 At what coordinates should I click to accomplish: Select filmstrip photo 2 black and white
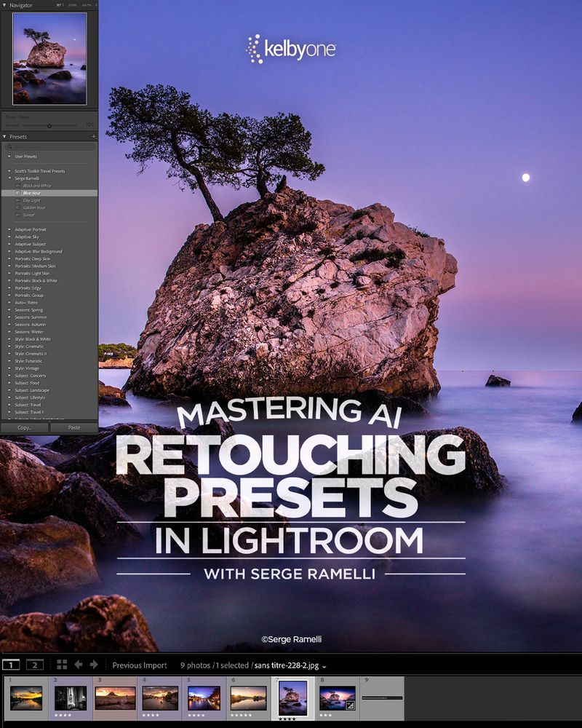[71, 699]
